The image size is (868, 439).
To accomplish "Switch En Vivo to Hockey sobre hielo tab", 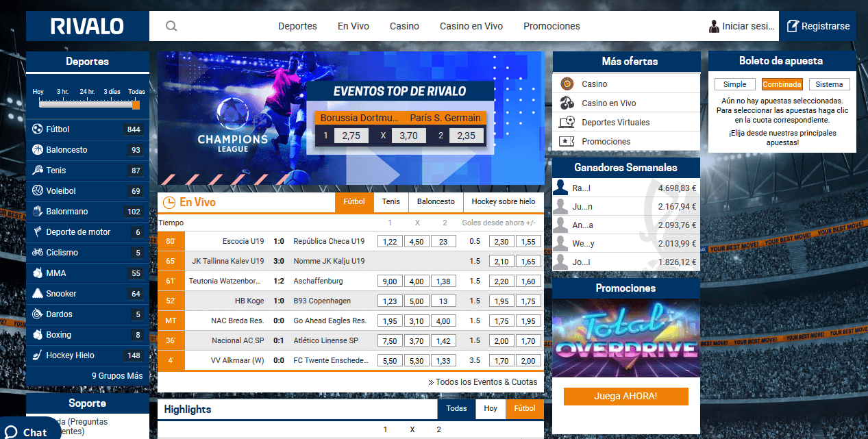I will (x=504, y=202).
